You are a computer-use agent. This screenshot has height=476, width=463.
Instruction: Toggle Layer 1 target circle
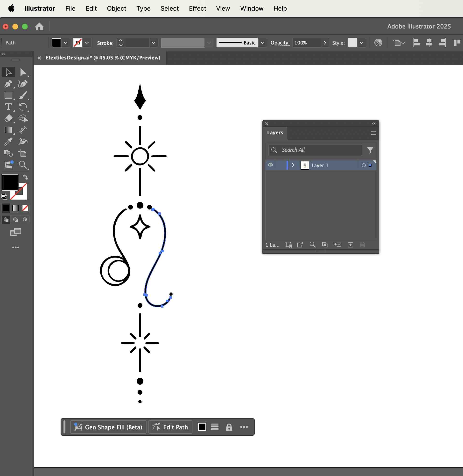coord(364,165)
